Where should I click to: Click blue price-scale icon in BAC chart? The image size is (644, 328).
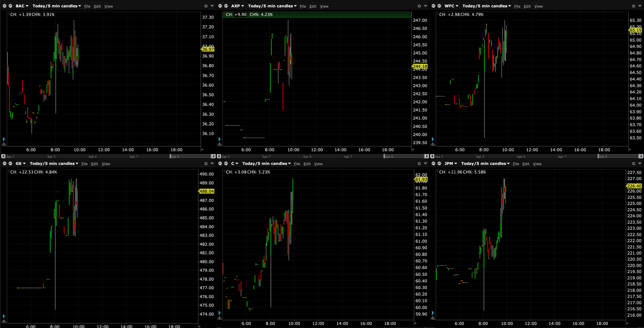pos(4,139)
